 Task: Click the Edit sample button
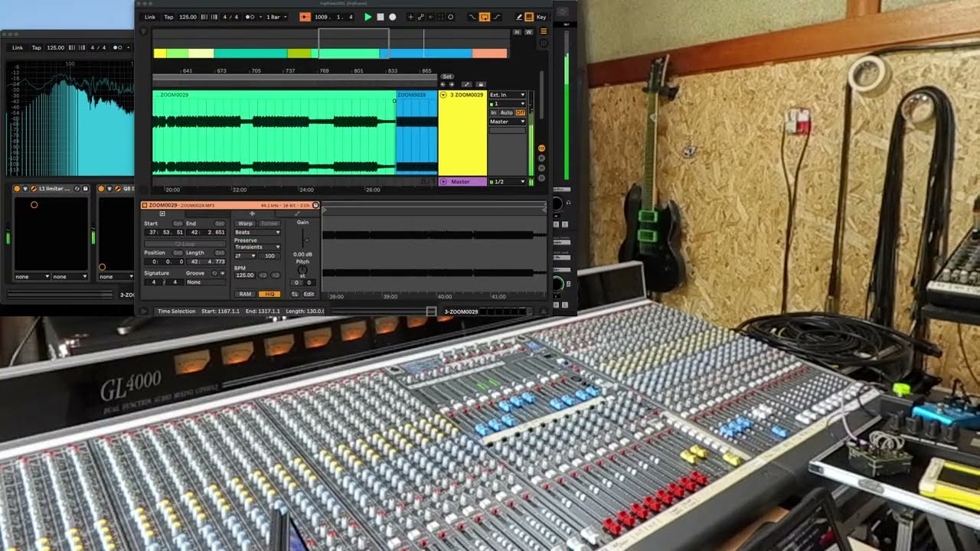click(309, 294)
